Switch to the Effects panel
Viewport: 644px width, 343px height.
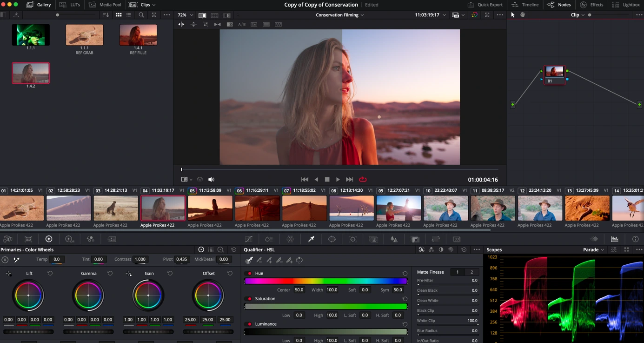point(591,5)
